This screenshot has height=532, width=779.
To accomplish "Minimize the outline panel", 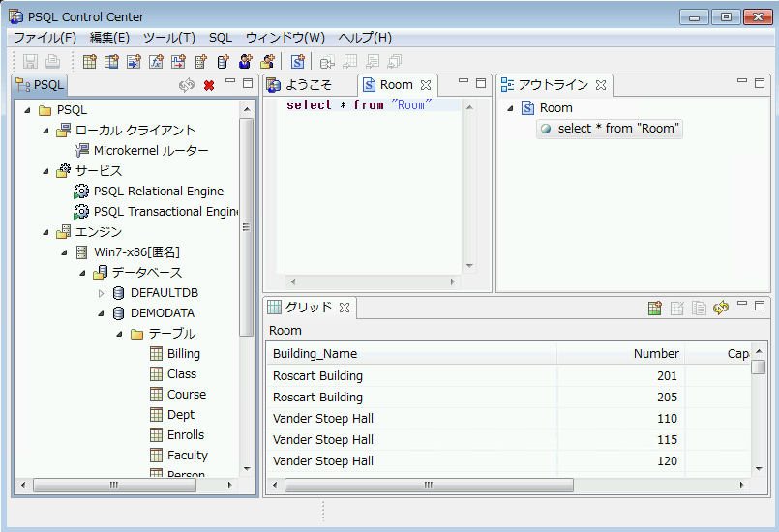I will tap(742, 82).
